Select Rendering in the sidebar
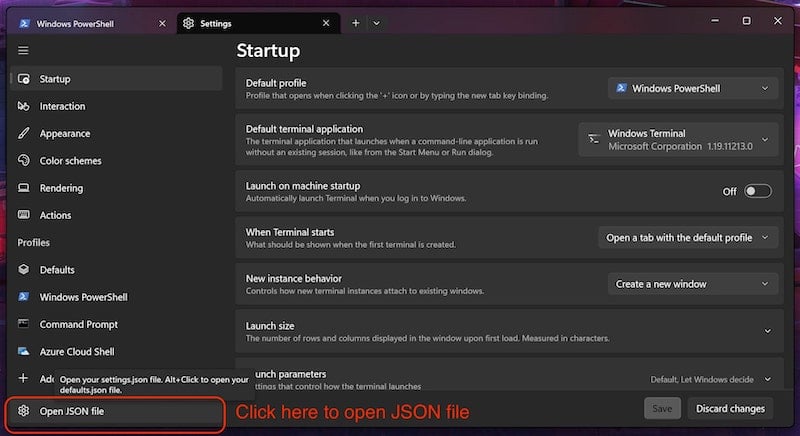800x436 pixels. pos(116,188)
